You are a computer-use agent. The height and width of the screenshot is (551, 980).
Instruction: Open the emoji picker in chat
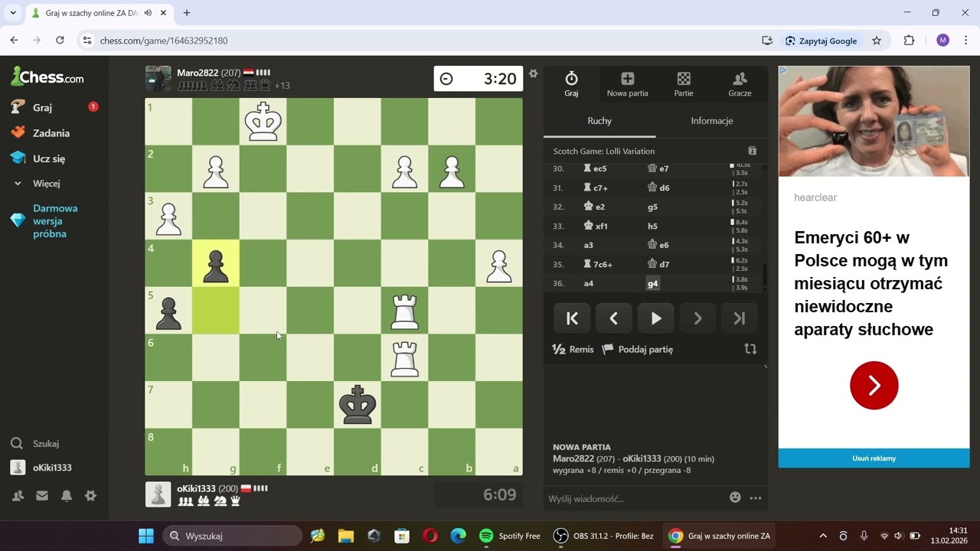tap(735, 497)
